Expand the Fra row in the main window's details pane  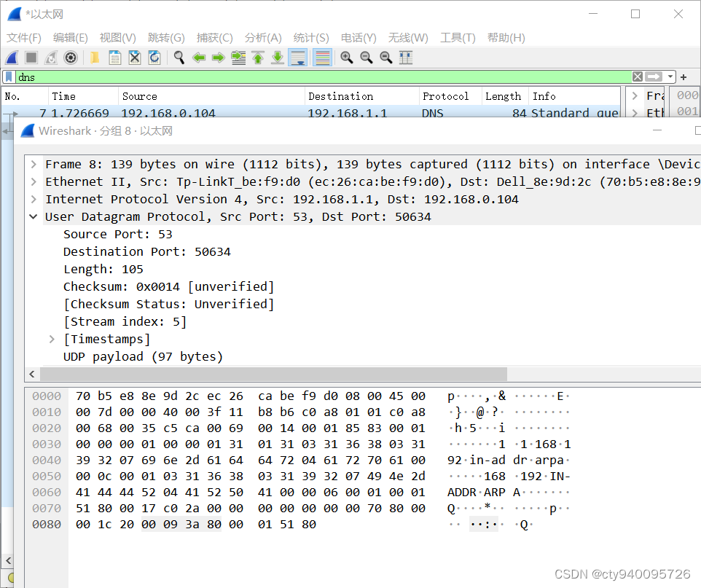[x=635, y=95]
